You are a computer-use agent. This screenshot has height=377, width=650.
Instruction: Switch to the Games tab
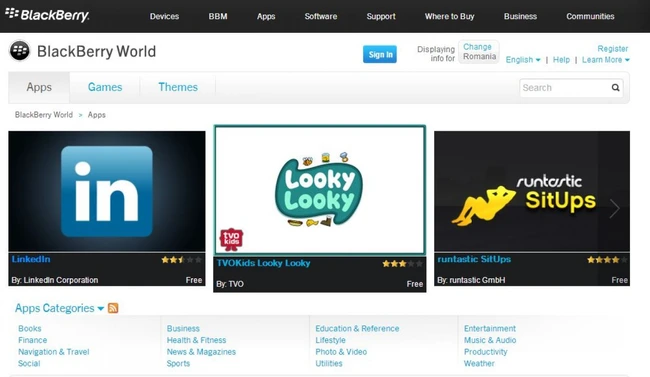pyautogui.click(x=105, y=87)
